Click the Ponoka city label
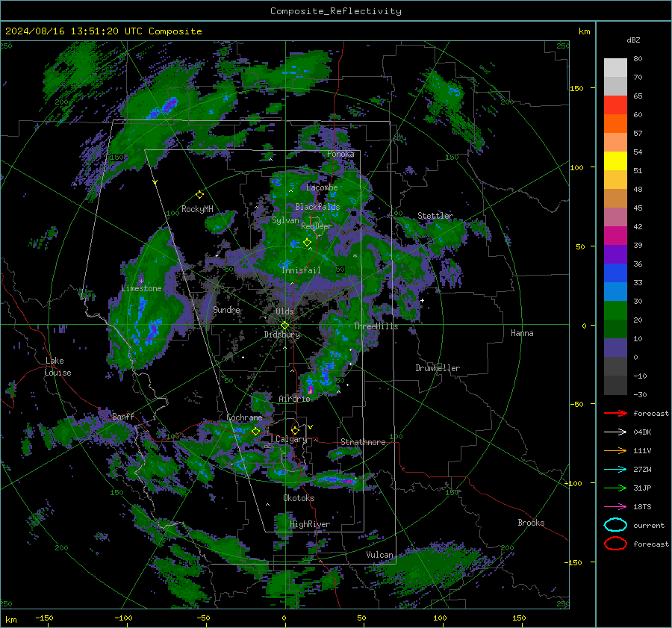Screen dimensions: 672x628 (x=340, y=154)
